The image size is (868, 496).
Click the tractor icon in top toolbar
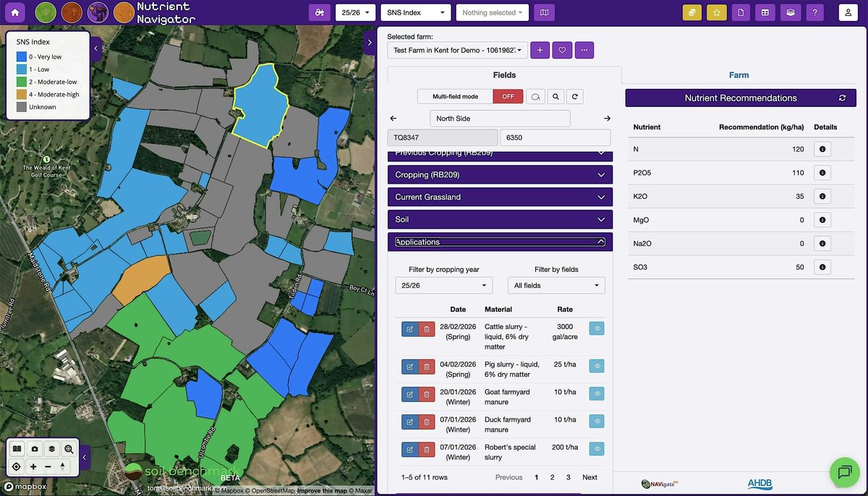(x=319, y=12)
